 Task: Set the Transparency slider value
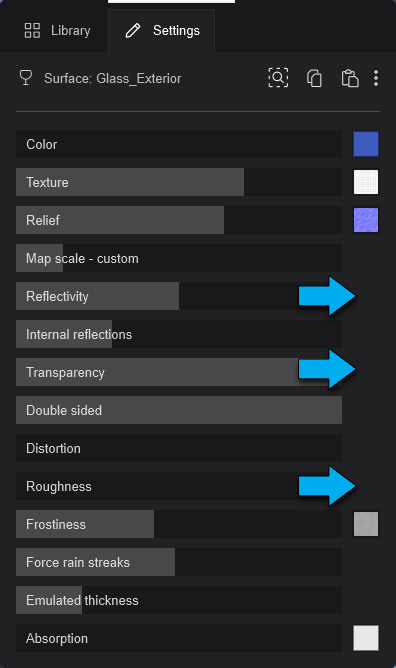pos(179,372)
